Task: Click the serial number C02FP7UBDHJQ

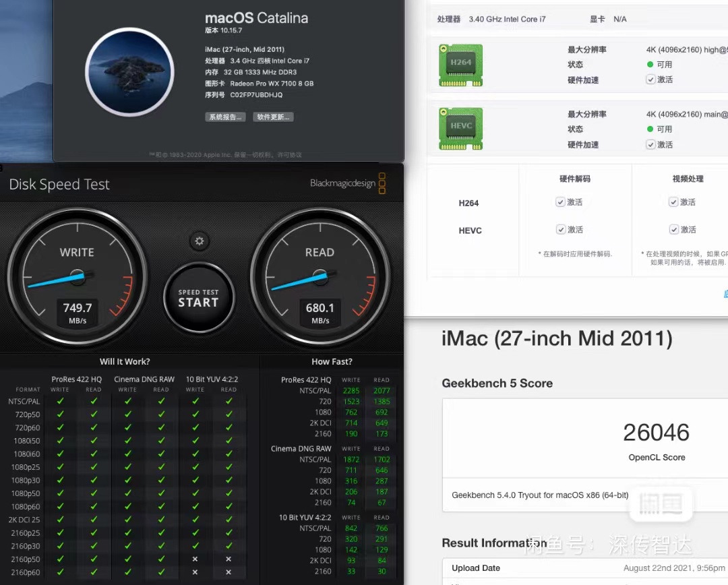Action: tap(256, 95)
